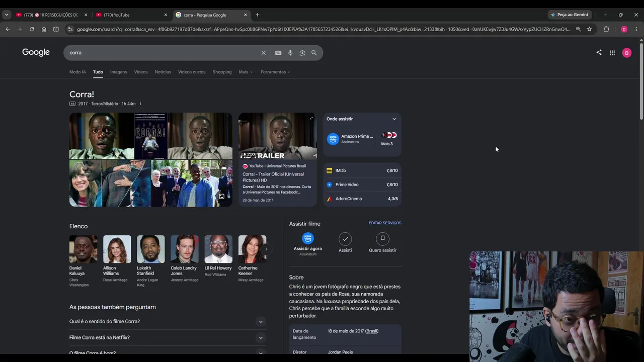Open the tab search dropdown arrow
644x362 pixels.
click(x=7, y=15)
